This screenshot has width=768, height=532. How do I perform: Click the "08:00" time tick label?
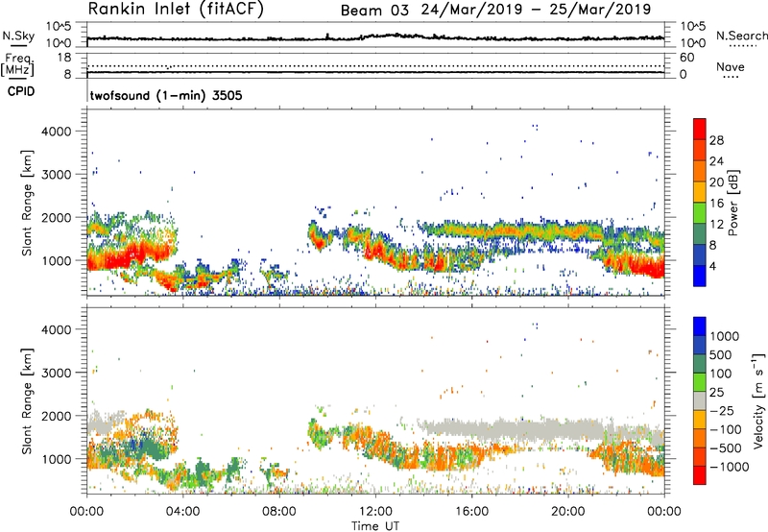point(278,512)
